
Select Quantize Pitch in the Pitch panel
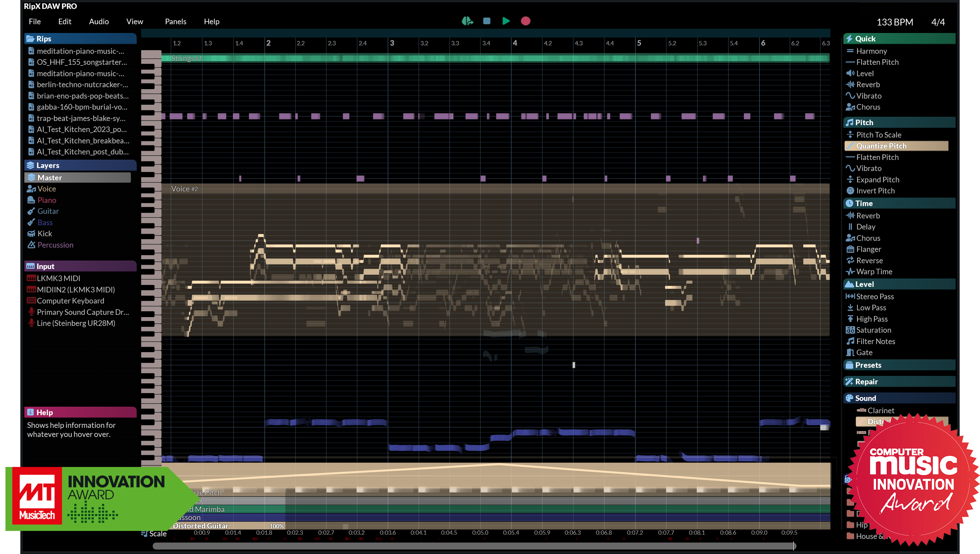point(883,146)
